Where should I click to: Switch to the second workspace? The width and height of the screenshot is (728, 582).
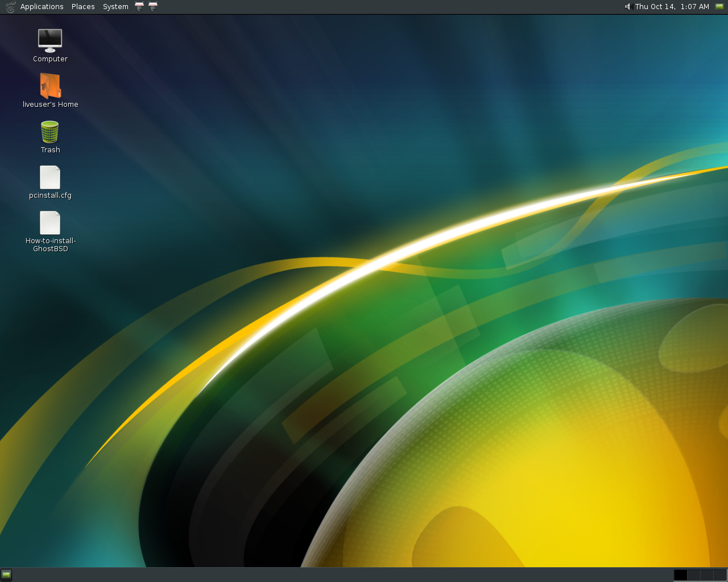coord(694,575)
